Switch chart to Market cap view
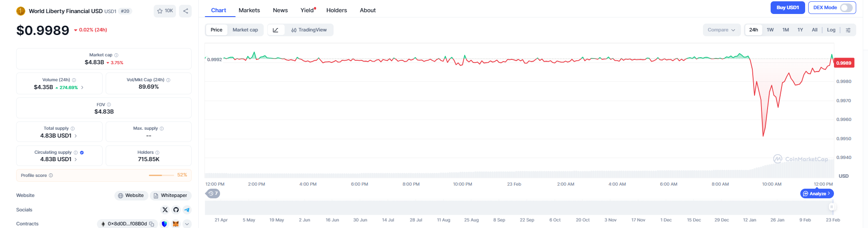 click(x=245, y=30)
